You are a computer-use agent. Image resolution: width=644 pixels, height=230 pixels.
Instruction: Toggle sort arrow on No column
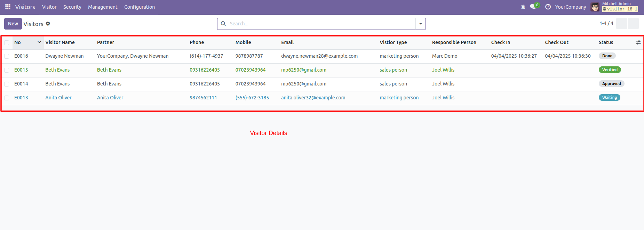click(x=39, y=42)
